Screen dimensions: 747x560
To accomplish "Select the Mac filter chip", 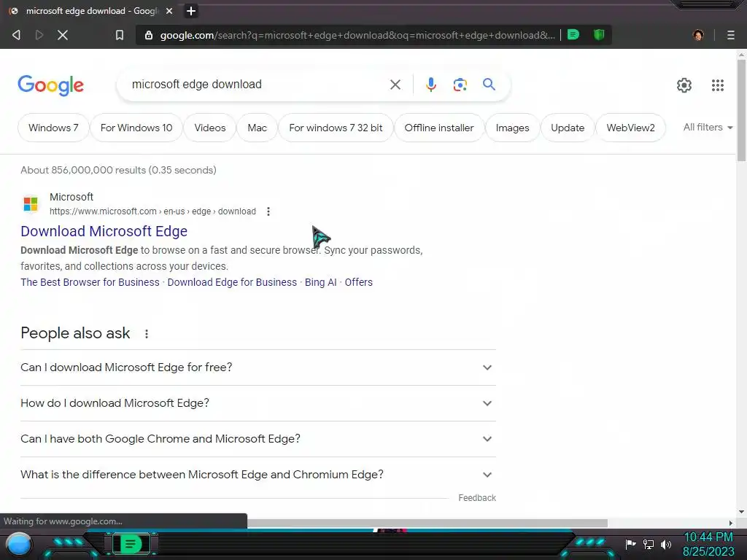I will pos(258,128).
